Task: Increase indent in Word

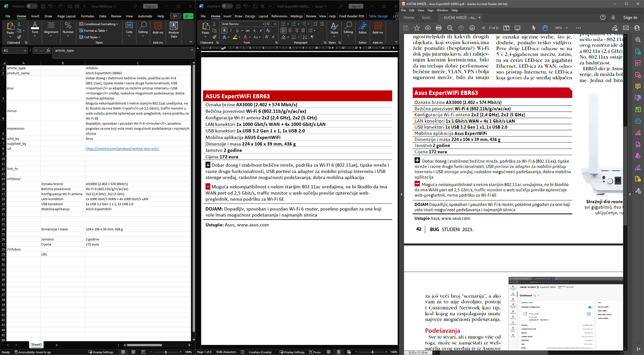Action: point(322,24)
